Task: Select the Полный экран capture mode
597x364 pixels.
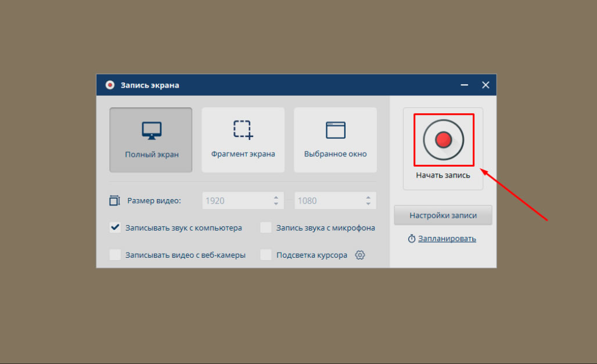Action: coord(151,140)
